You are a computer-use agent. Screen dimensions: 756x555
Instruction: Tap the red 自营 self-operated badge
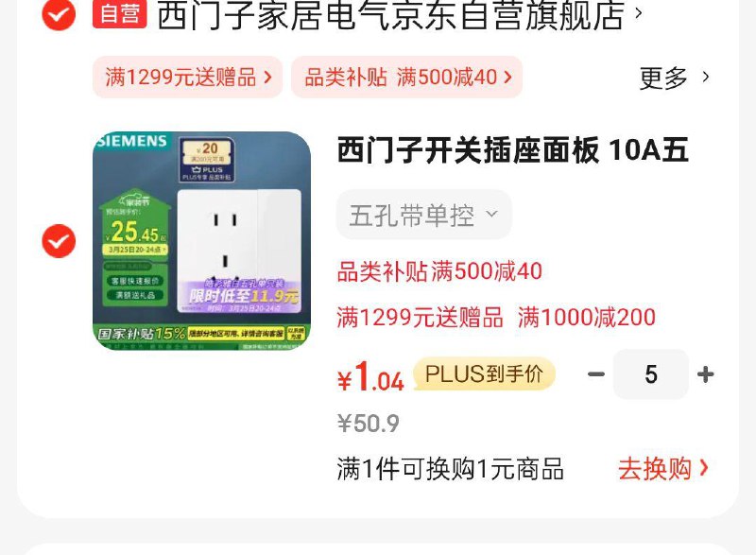coord(120,13)
